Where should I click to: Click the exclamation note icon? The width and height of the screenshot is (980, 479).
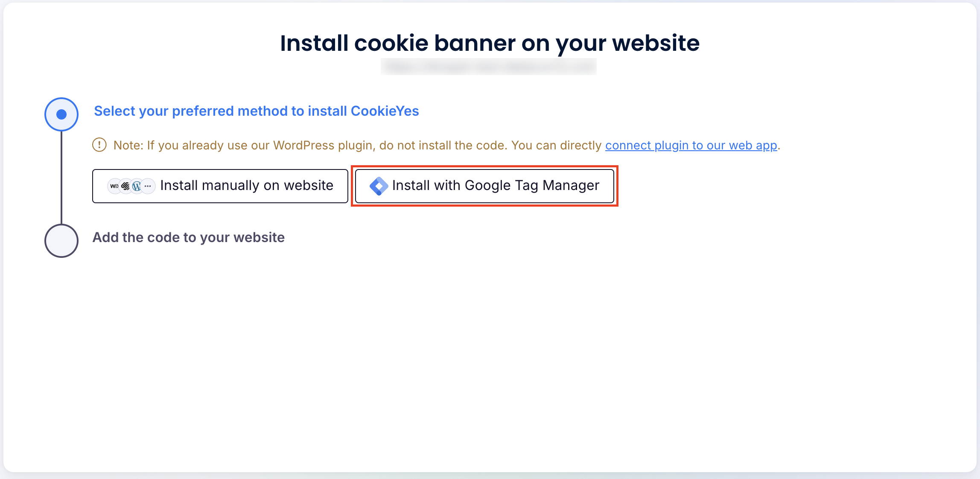pyautogui.click(x=99, y=145)
